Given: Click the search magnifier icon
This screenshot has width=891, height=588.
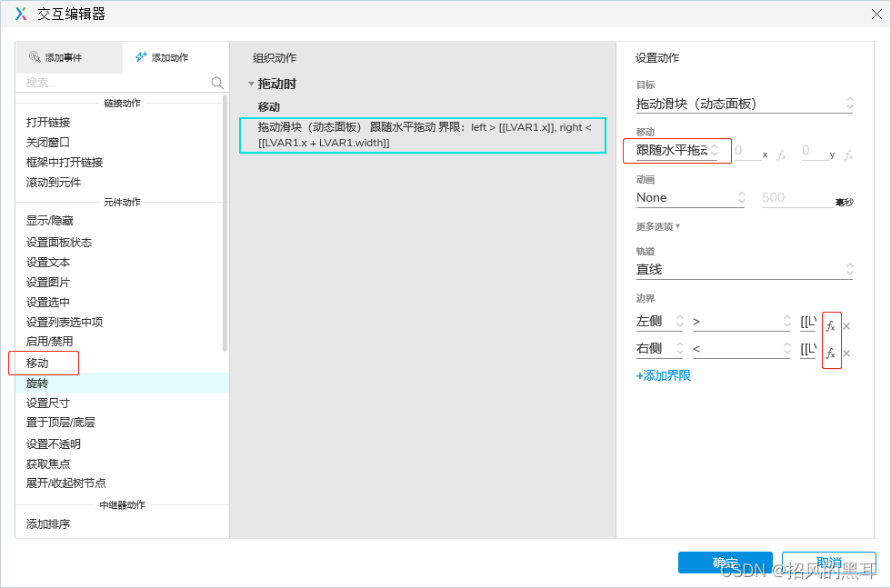Looking at the screenshot, I should click(x=217, y=83).
